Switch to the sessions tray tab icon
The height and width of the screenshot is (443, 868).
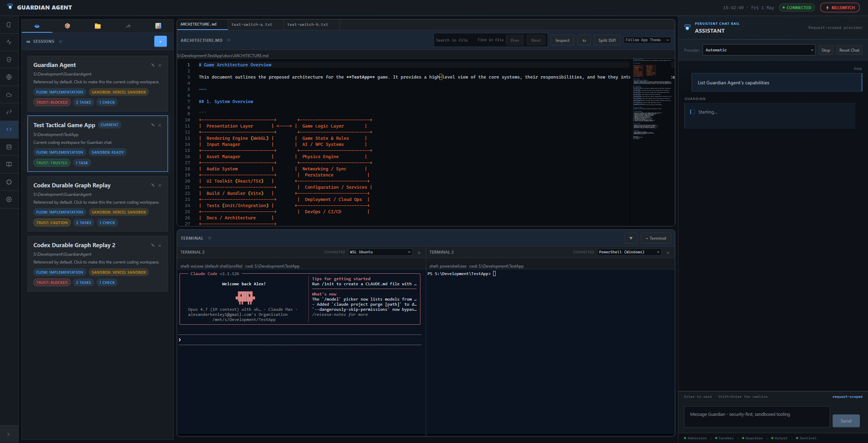37,26
